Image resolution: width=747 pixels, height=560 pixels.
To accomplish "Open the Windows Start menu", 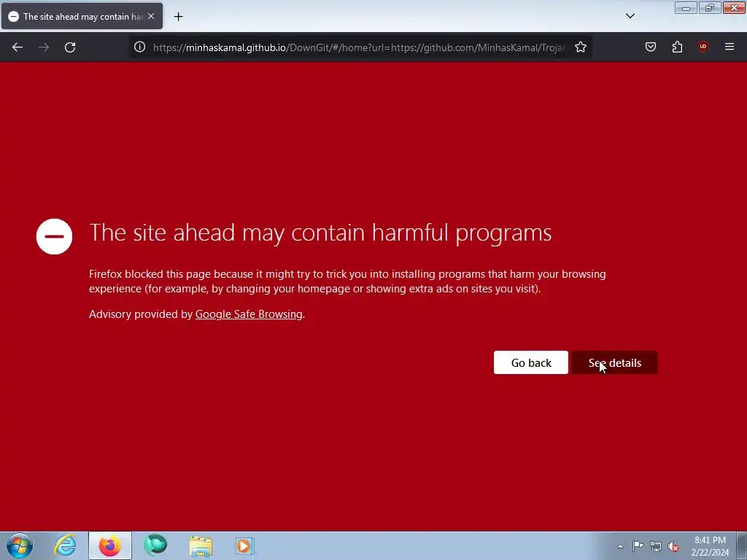I will (x=20, y=545).
